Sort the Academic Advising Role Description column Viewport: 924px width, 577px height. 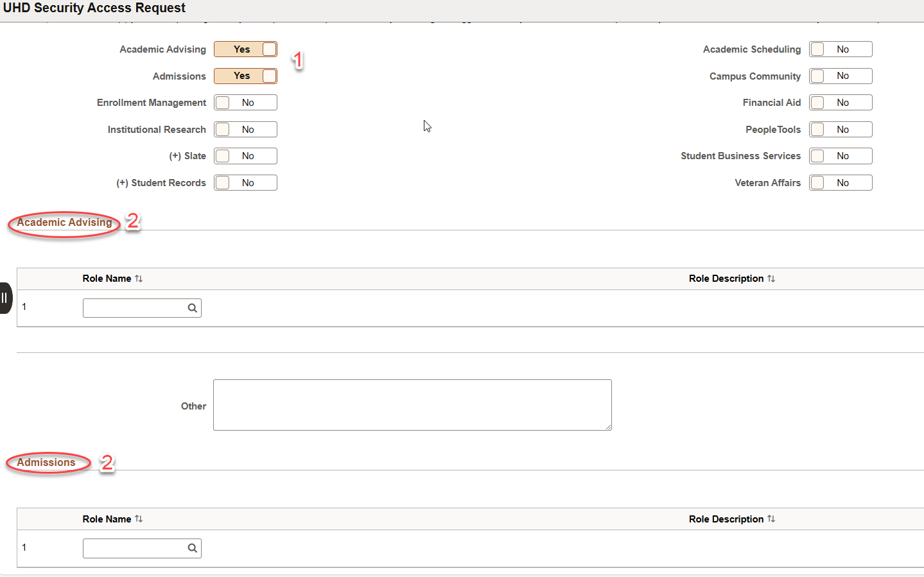click(731, 278)
